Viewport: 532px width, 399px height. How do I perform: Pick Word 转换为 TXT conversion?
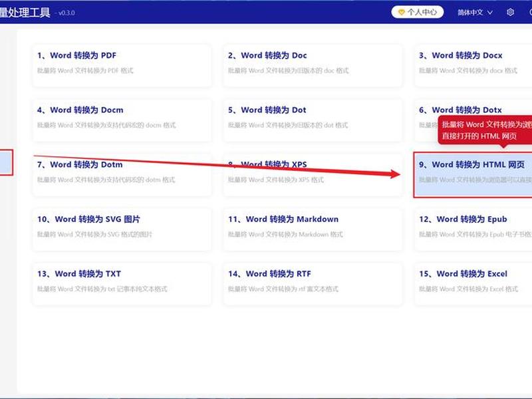click(x=122, y=284)
